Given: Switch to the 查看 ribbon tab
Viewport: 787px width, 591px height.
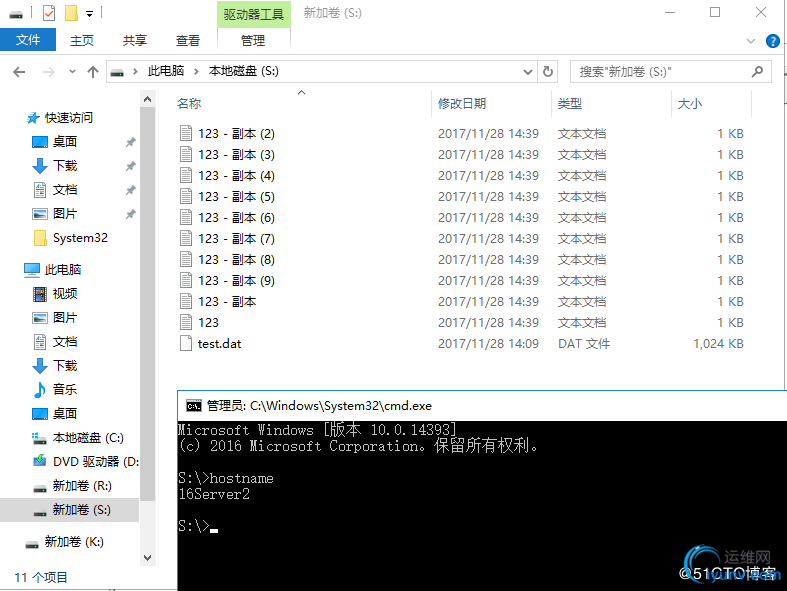Looking at the screenshot, I should pos(188,40).
